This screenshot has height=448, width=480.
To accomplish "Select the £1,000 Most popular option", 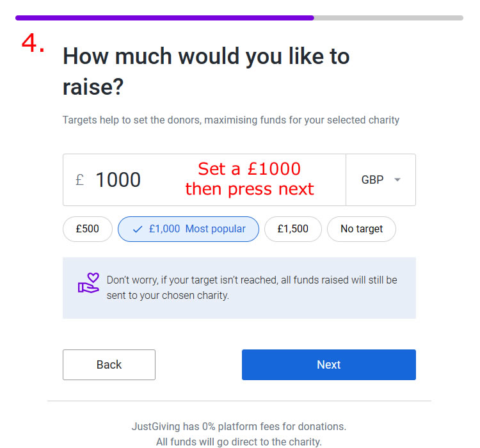I will tap(188, 229).
